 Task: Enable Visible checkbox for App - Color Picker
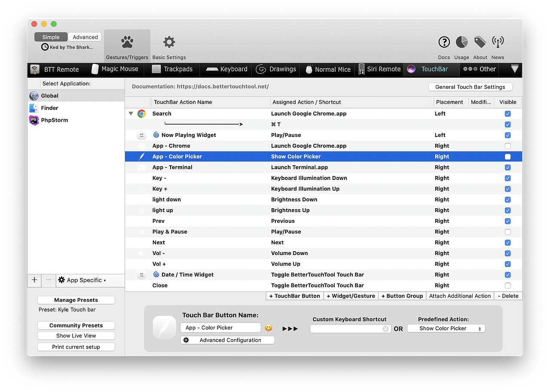click(508, 157)
